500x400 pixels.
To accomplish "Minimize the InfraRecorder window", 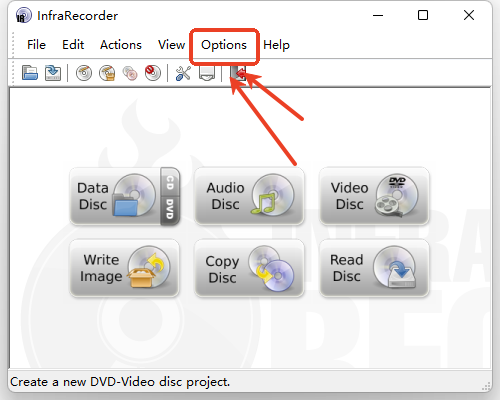I will coord(378,15).
